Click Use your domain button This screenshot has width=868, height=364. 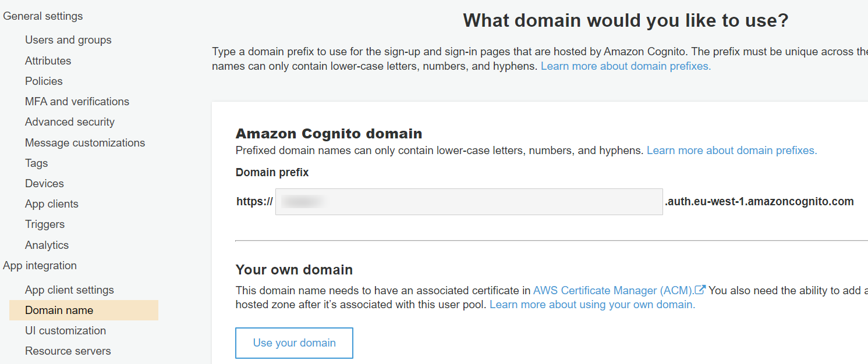[294, 343]
